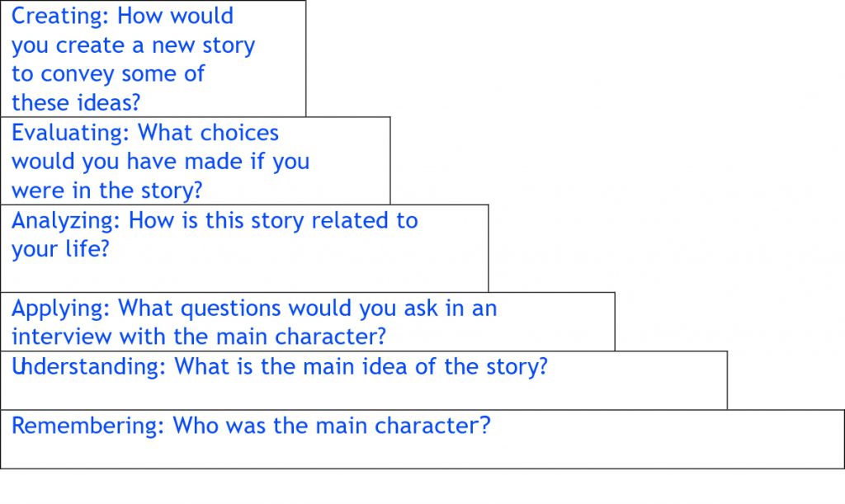Click the phrase "these ideas?"
This screenshot has height=504, width=845.
76,103
